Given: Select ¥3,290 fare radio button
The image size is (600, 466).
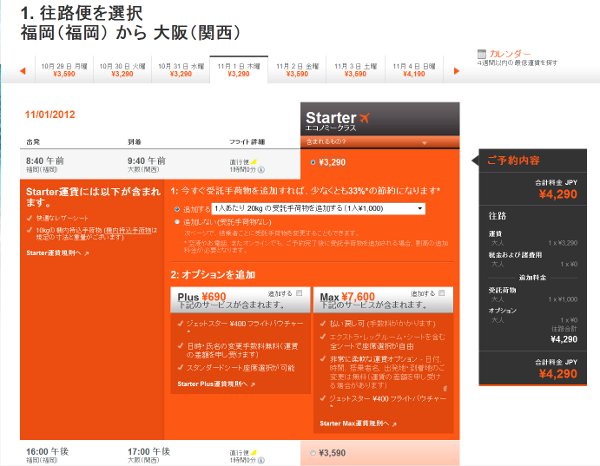Looking at the screenshot, I should [x=313, y=162].
